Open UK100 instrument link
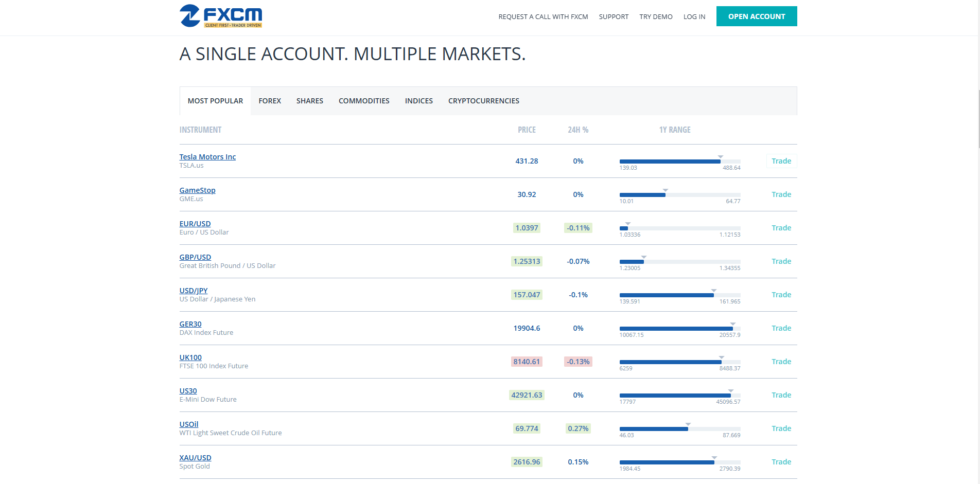The height and width of the screenshot is (484, 980). point(190,357)
